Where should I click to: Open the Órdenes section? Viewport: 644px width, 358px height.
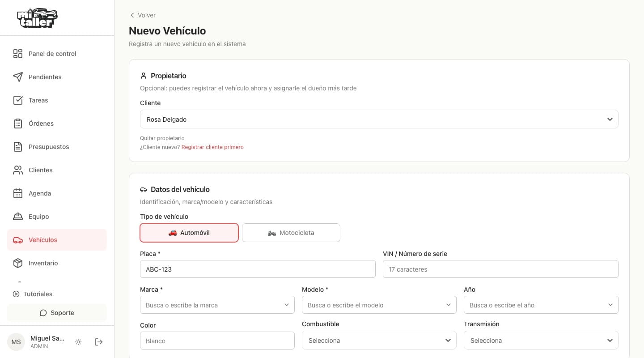click(x=57, y=124)
